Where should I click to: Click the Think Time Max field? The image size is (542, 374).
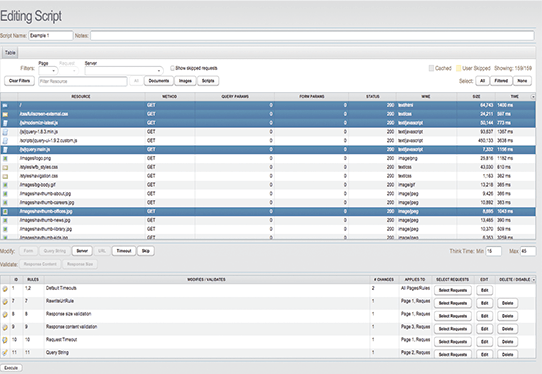coord(528,251)
